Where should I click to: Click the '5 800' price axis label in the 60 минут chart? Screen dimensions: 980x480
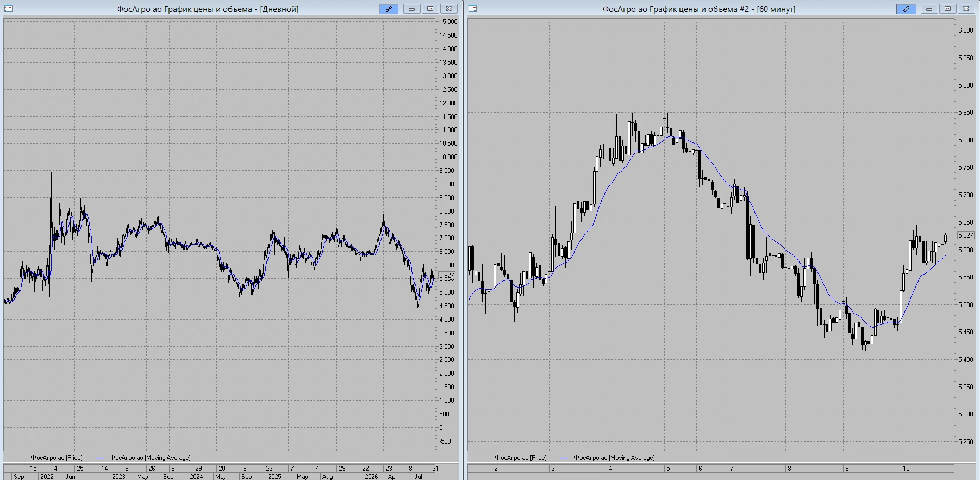tap(966, 140)
